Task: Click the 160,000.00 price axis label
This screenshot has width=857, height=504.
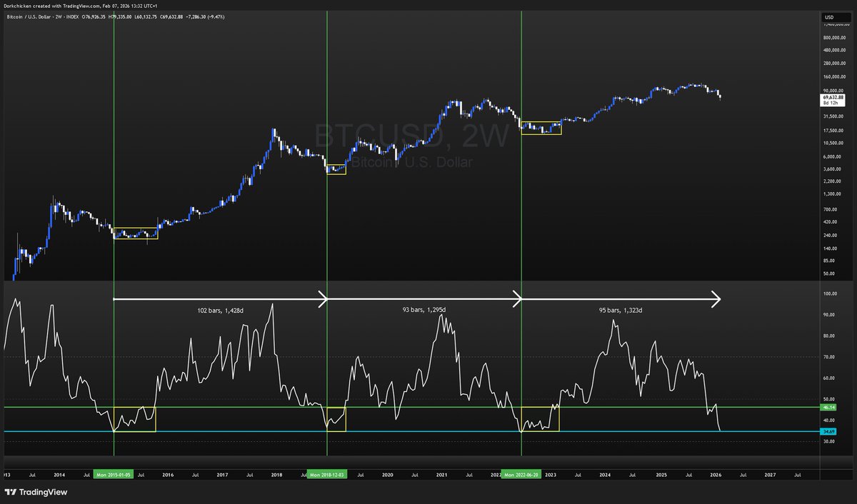Action: pyautogui.click(x=833, y=76)
